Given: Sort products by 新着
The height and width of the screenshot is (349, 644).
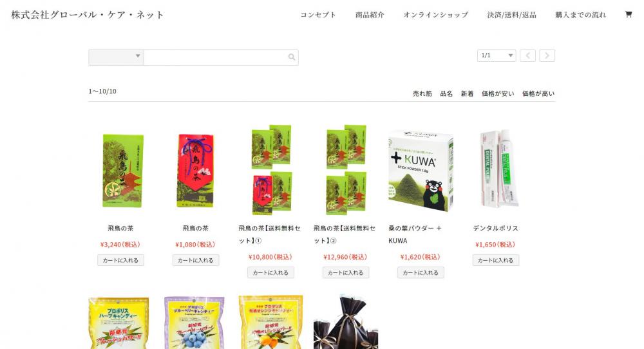Looking at the screenshot, I should click(x=467, y=93).
